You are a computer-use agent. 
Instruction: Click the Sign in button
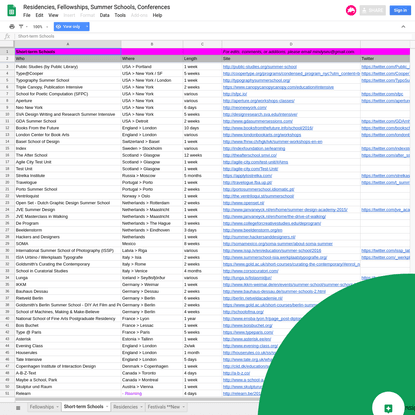point(400,10)
